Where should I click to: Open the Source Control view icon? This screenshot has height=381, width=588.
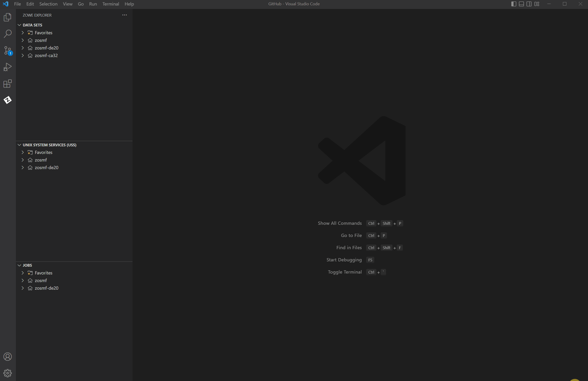point(8,50)
